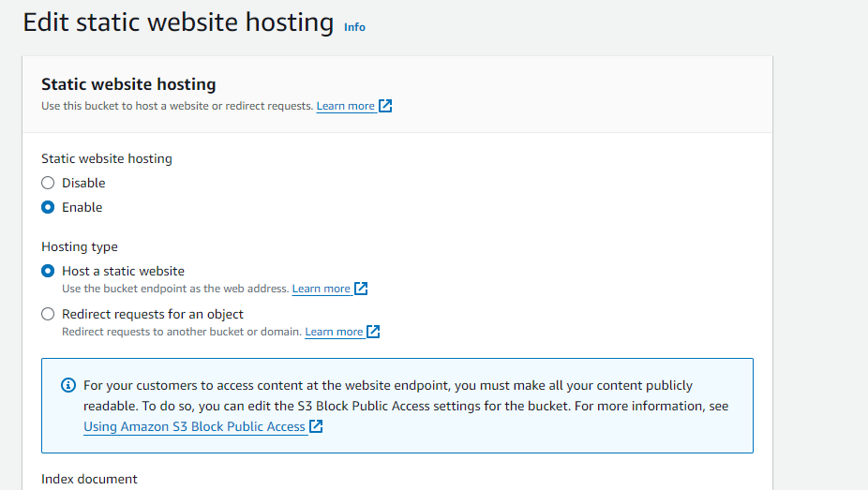Select the Enable radio button
868x490 pixels.
[x=48, y=207]
